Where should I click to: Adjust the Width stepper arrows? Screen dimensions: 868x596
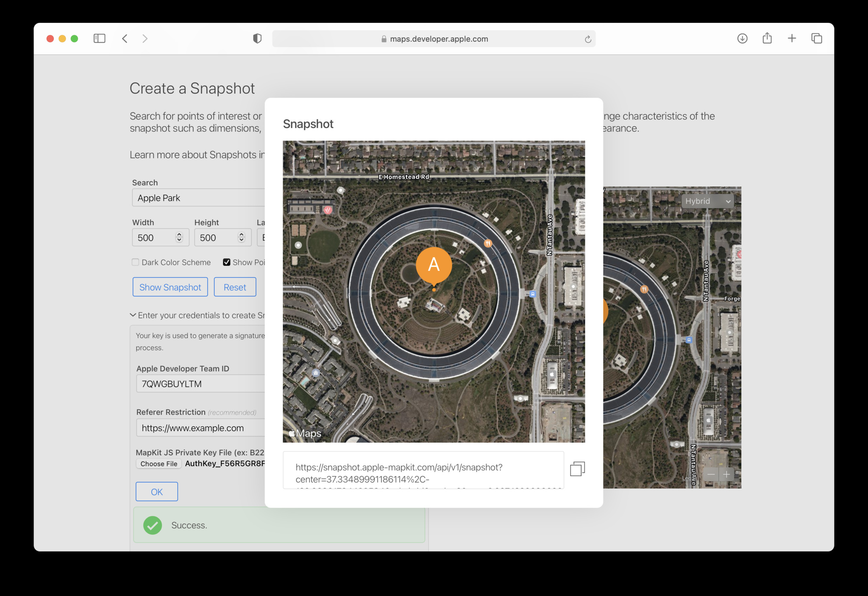179,237
